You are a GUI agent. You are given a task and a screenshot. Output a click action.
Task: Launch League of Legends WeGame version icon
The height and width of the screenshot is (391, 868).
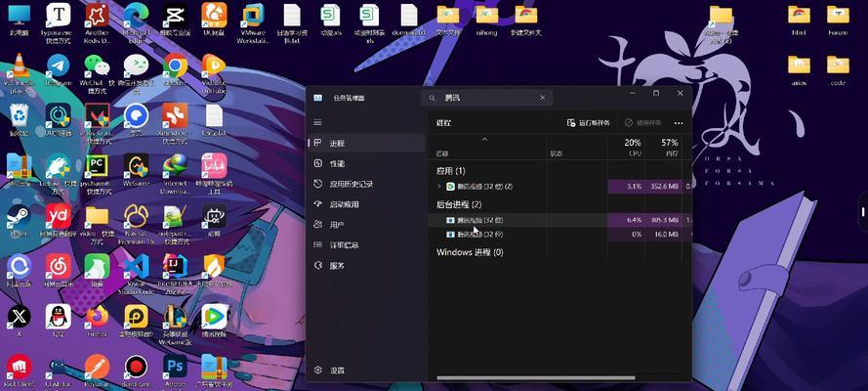pos(175,317)
